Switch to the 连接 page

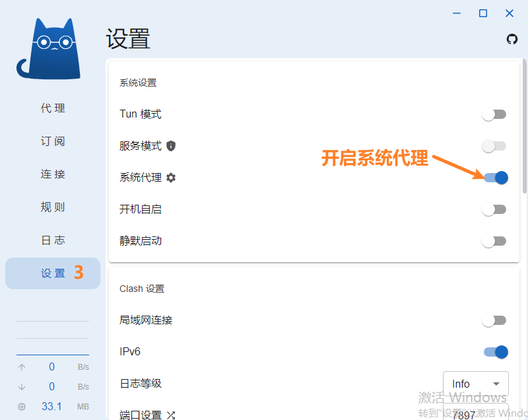(x=53, y=174)
